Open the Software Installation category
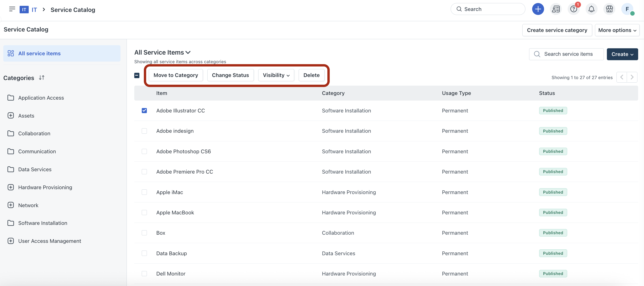The width and height of the screenshot is (644, 286). click(x=42, y=223)
